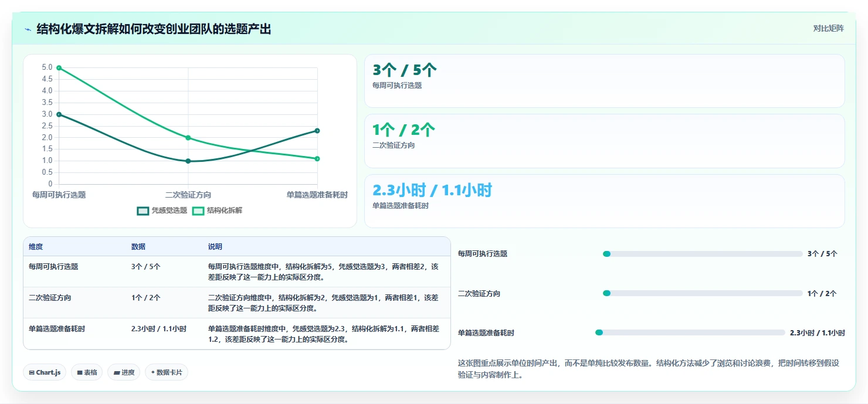Click the 说明 column header
The image size is (868, 404).
click(x=215, y=247)
